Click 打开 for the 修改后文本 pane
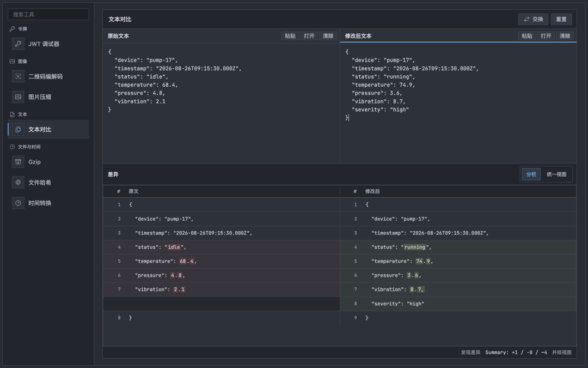588x368 pixels. click(x=546, y=36)
